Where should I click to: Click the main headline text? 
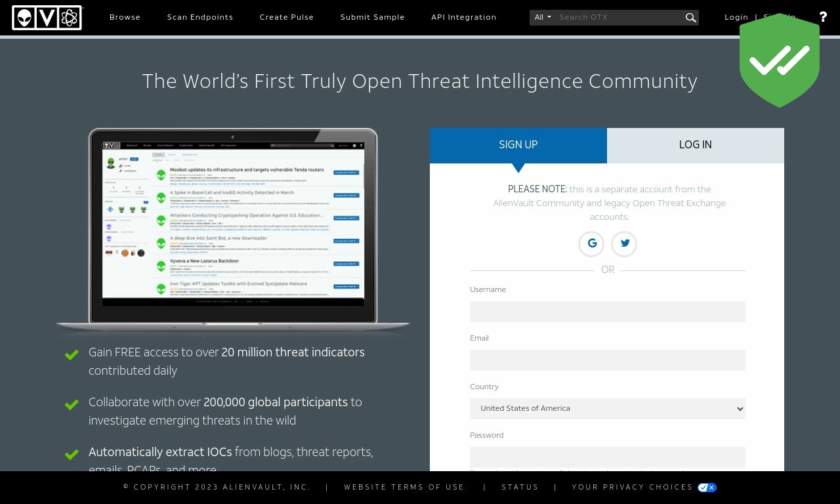point(420,81)
